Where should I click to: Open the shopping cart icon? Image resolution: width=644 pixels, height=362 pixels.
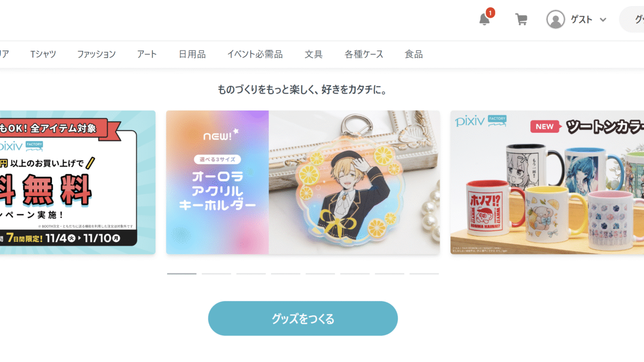tap(521, 20)
